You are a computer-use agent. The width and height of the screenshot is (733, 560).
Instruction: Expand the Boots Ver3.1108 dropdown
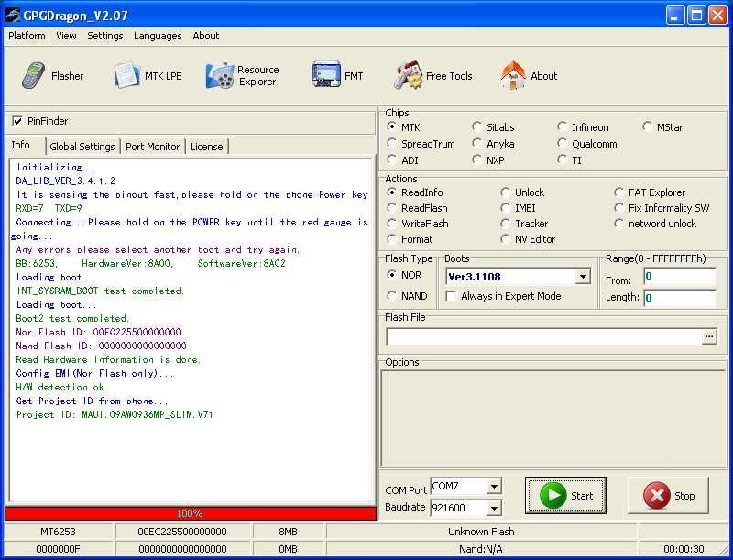tap(583, 277)
